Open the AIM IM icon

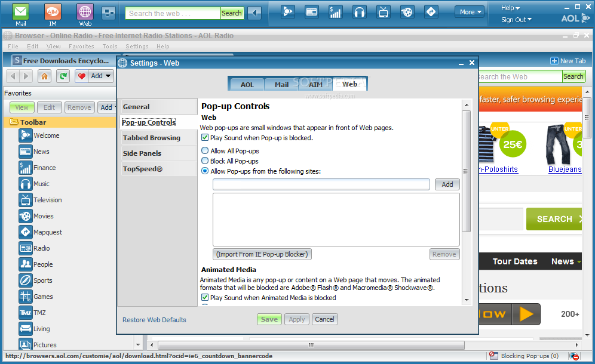[53, 12]
